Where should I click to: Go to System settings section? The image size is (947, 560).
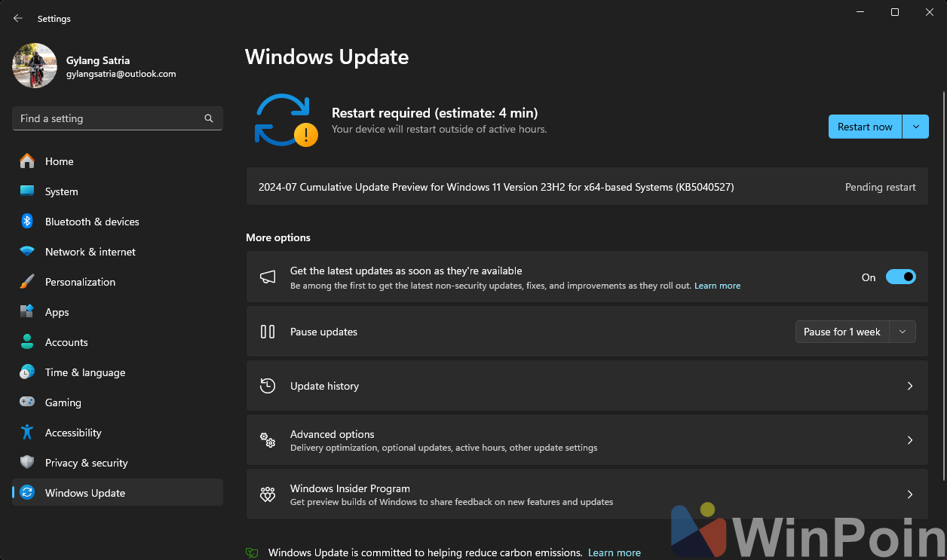(61, 191)
